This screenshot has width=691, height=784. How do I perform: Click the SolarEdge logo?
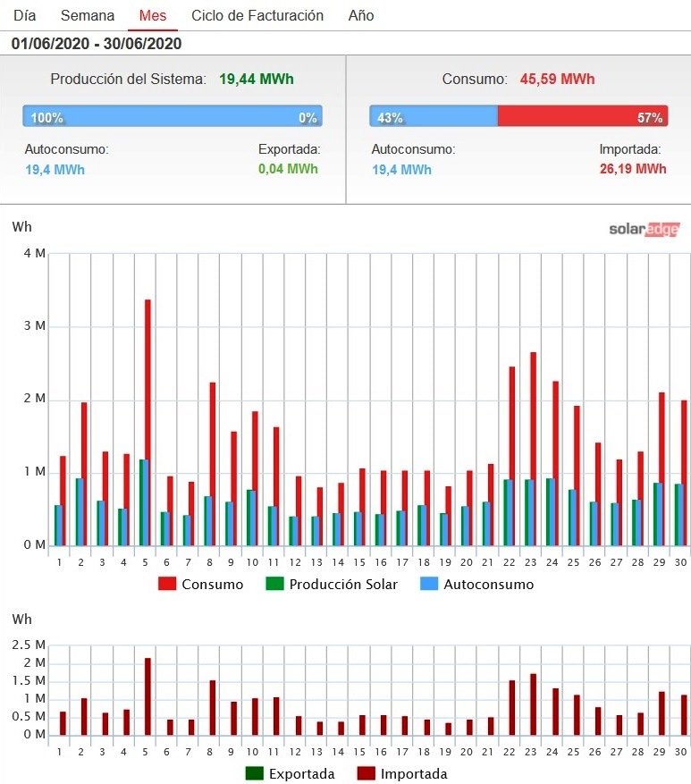click(x=644, y=229)
